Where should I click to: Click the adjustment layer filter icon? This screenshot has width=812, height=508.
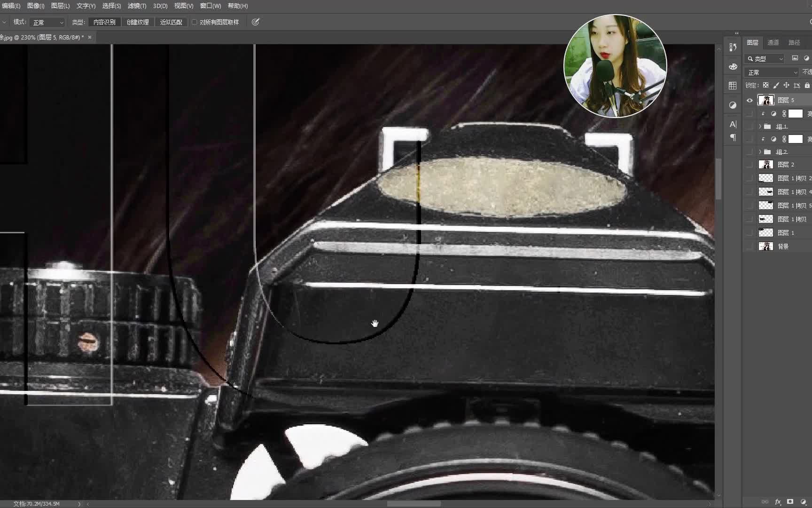806,58
